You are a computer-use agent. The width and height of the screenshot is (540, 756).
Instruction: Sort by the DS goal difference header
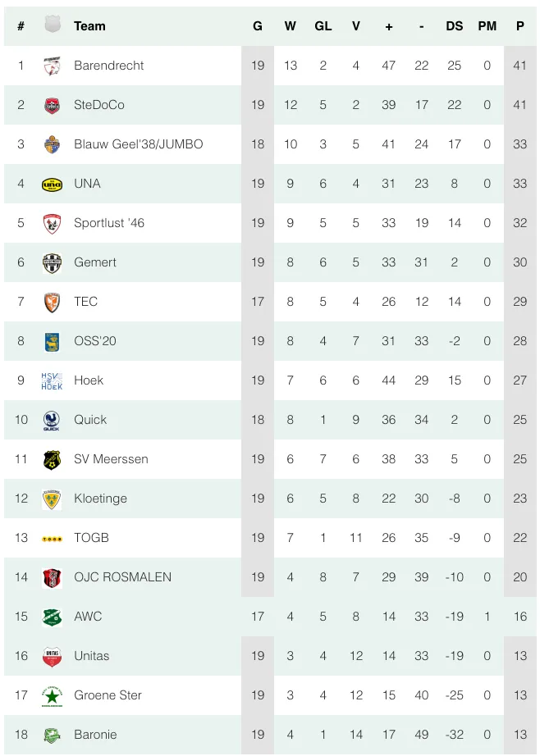click(x=454, y=26)
